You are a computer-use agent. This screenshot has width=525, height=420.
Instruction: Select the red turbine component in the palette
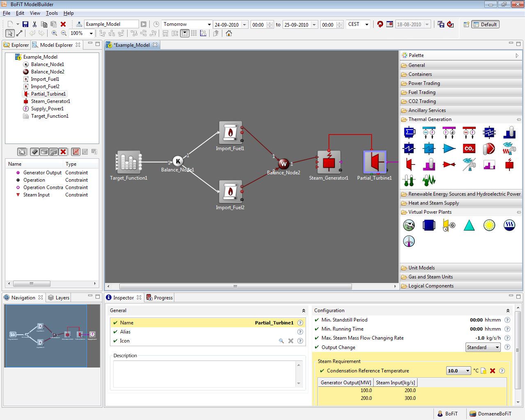[x=409, y=164]
